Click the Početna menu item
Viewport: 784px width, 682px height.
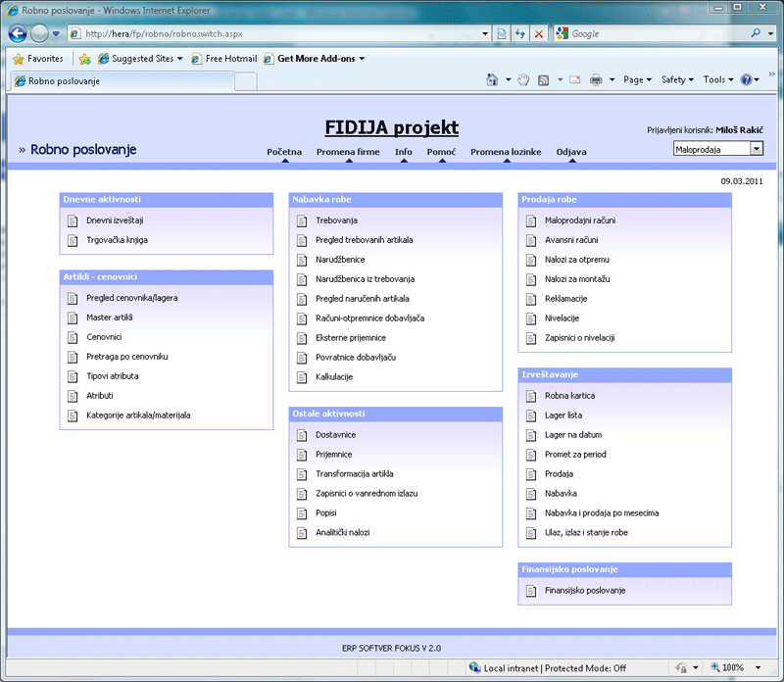(x=284, y=152)
